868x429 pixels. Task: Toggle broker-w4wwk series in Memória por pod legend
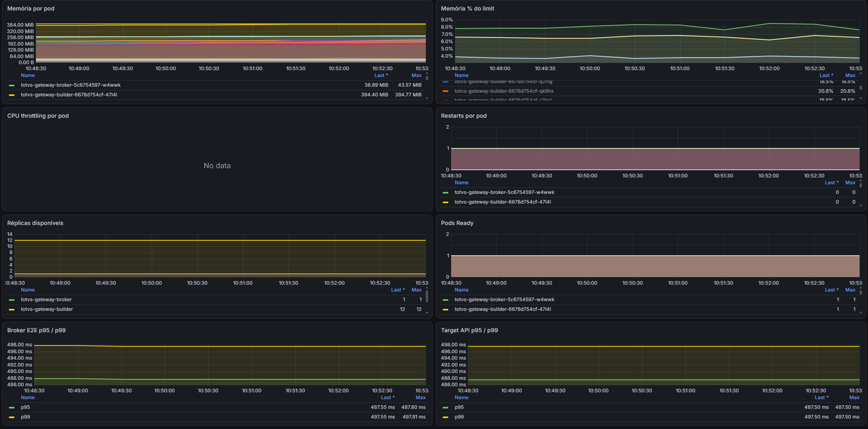71,85
